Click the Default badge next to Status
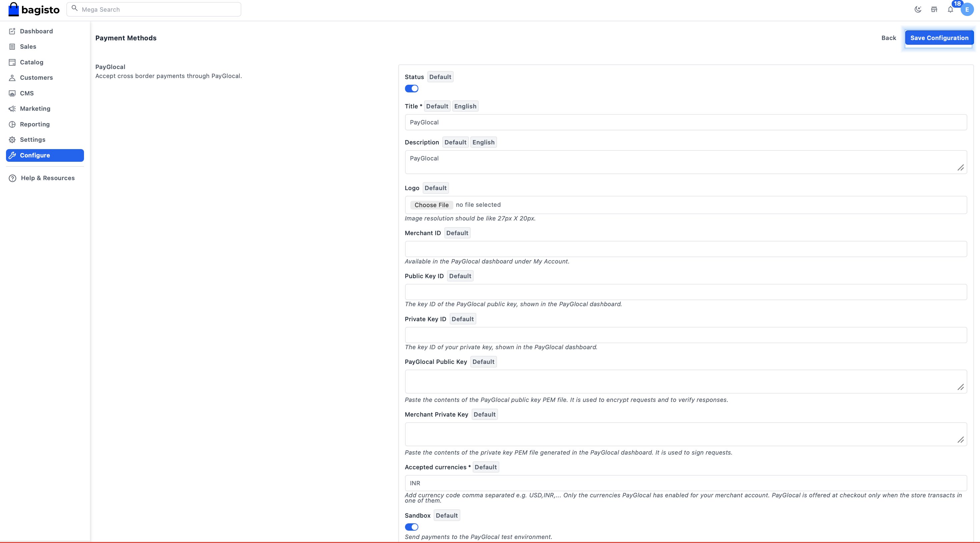 tap(440, 77)
